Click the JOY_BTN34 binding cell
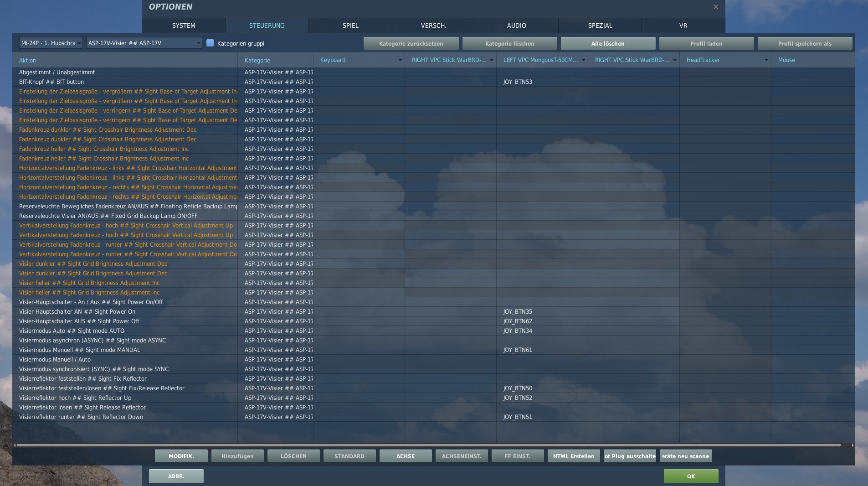868x486 pixels. 542,331
